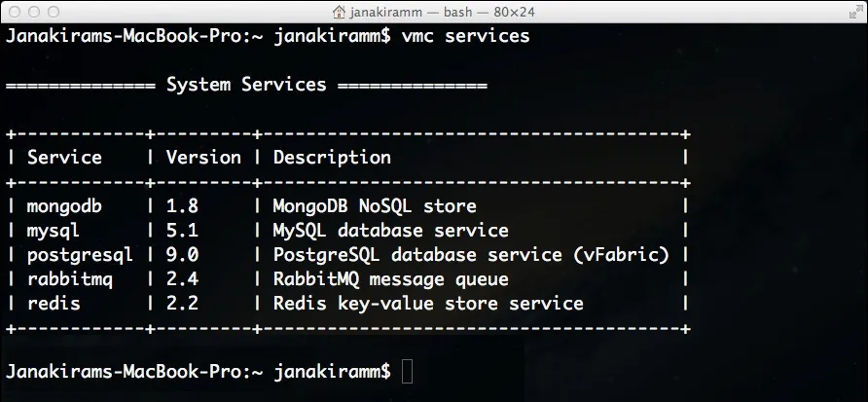Click the 'postgresql' service name
The height and width of the screenshot is (402, 868).
coord(80,255)
